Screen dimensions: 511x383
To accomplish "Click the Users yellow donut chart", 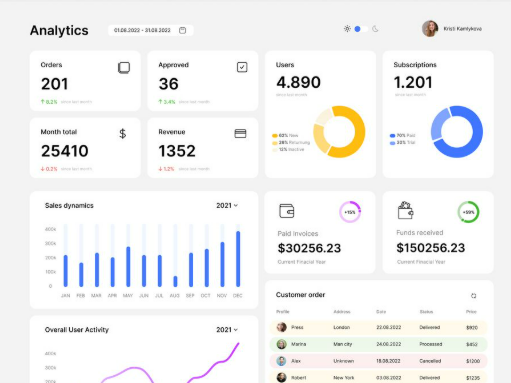I will (x=339, y=132).
